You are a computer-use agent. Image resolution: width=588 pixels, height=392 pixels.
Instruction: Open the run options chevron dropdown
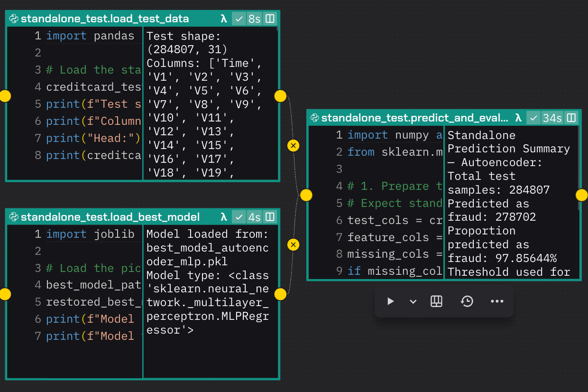[x=412, y=301]
